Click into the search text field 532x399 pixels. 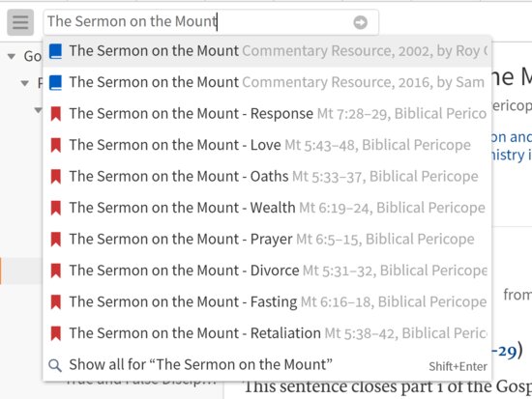click(198, 22)
